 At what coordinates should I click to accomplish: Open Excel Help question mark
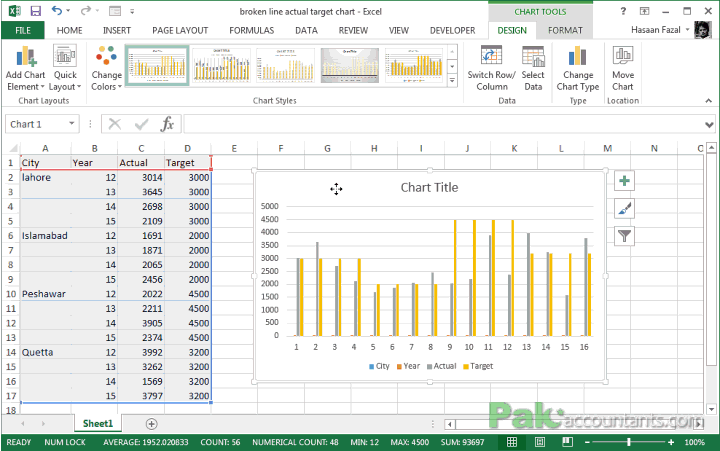click(623, 11)
